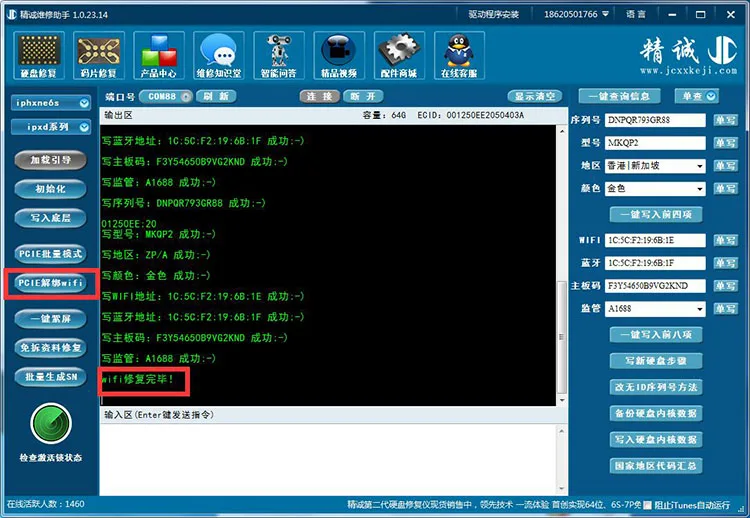Open 语言 language menu

click(x=636, y=14)
